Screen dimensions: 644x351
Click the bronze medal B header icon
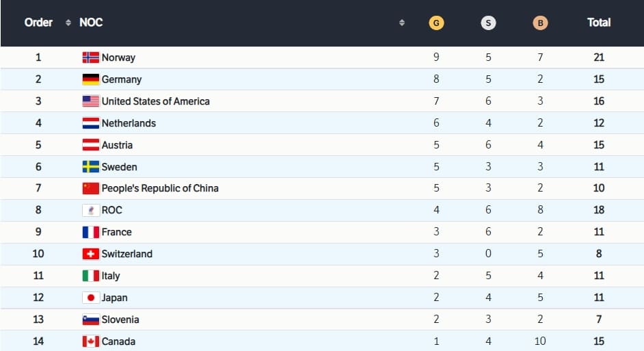[540, 23]
